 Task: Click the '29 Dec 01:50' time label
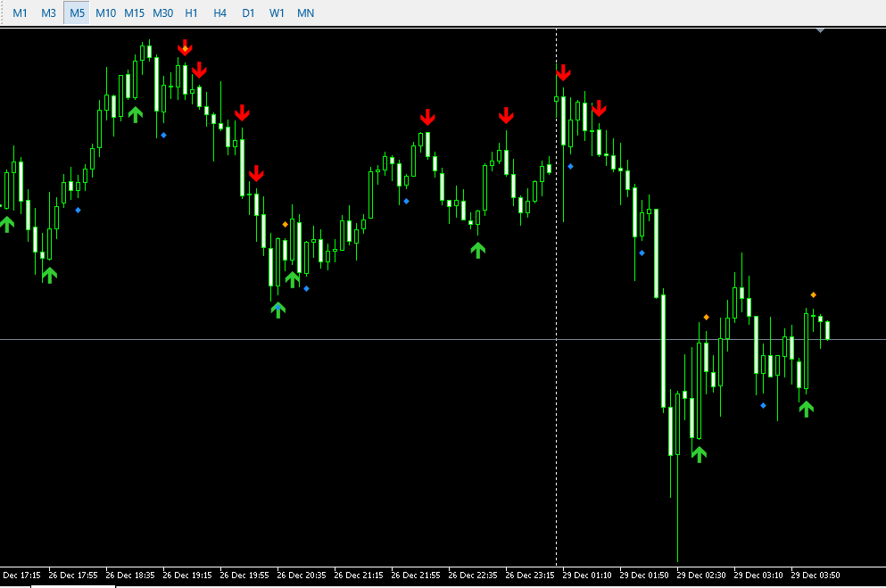pyautogui.click(x=643, y=575)
